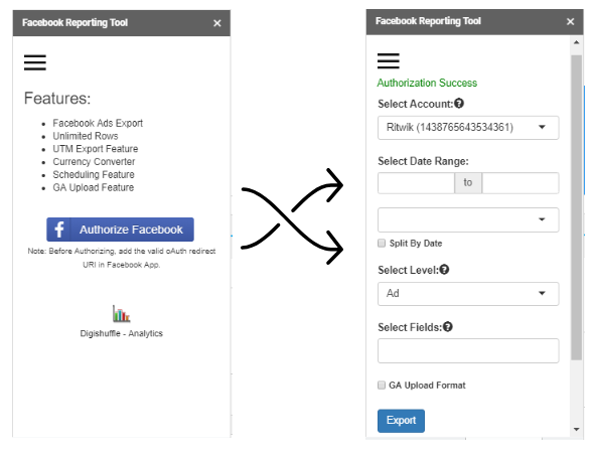Click the blue Export button
The width and height of the screenshot is (596, 455).
[x=401, y=421]
